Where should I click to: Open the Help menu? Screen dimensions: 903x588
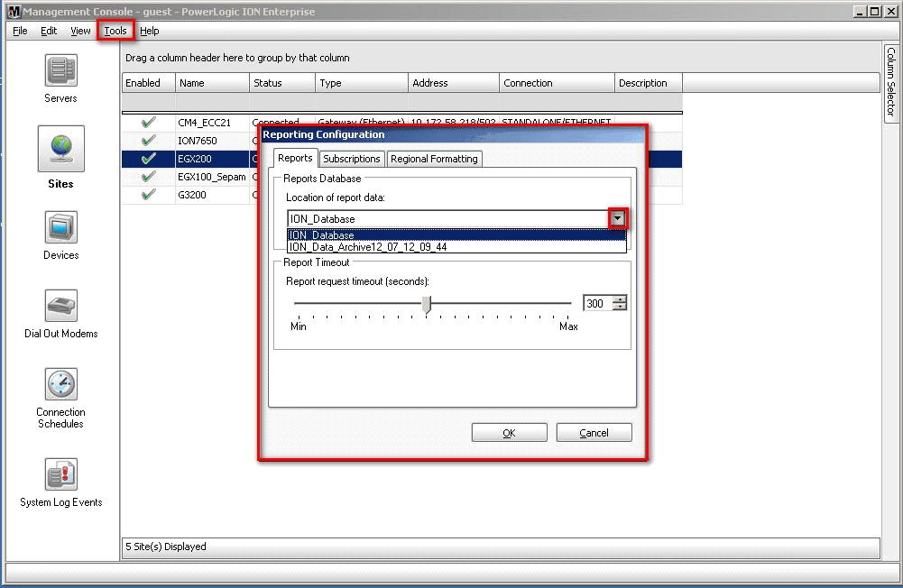(x=150, y=31)
